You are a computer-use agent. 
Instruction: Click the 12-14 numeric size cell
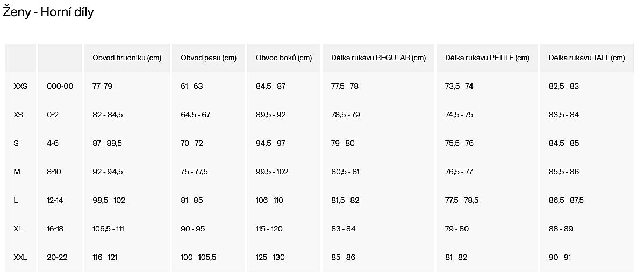click(55, 200)
